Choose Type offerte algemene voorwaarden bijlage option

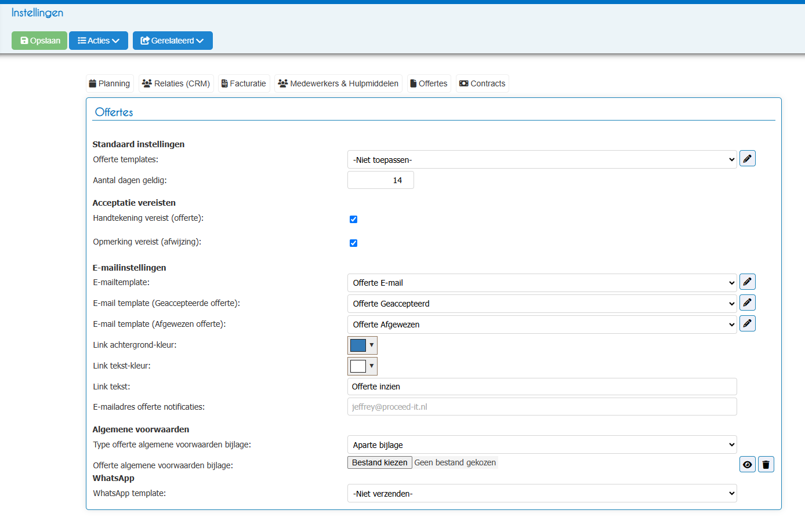tap(542, 444)
